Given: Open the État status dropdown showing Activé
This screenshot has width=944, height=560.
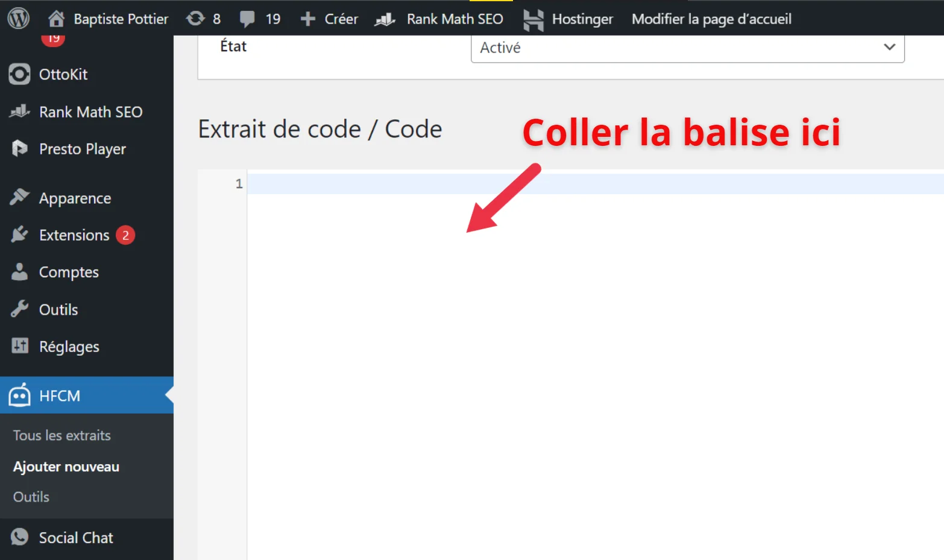Looking at the screenshot, I should [x=687, y=48].
